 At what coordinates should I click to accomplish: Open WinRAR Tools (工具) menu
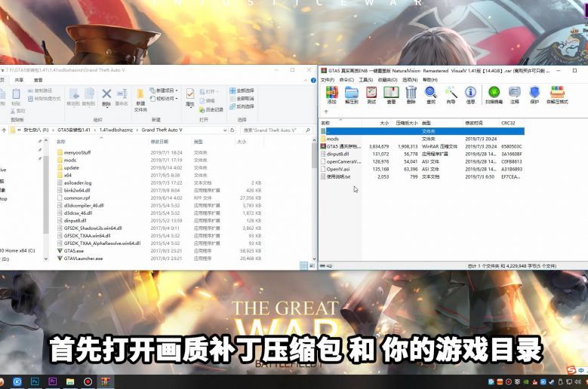pos(365,80)
